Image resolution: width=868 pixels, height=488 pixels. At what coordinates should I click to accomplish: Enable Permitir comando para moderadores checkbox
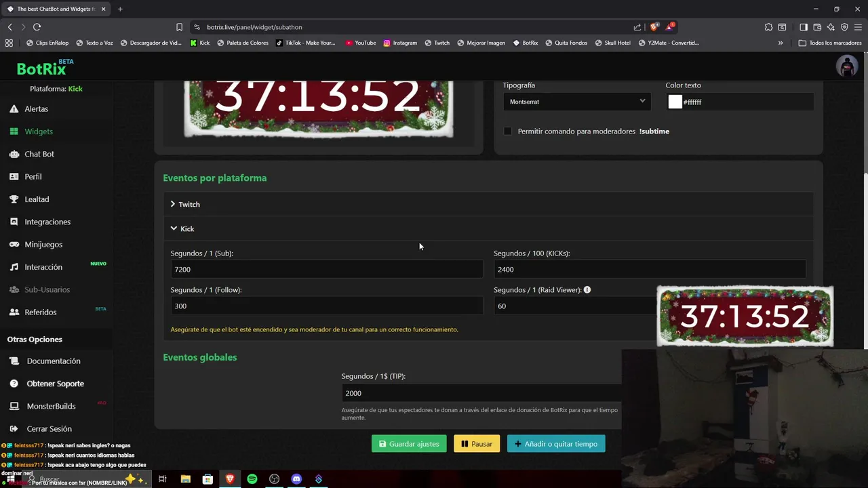507,131
